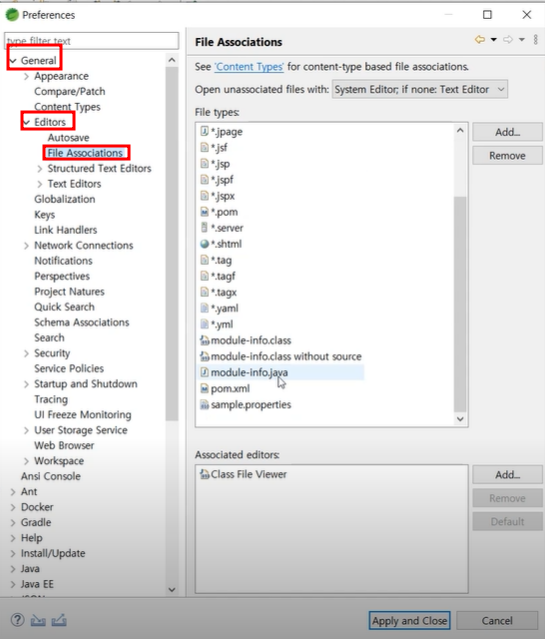Expand the Security tree node

pyautogui.click(x=26, y=353)
